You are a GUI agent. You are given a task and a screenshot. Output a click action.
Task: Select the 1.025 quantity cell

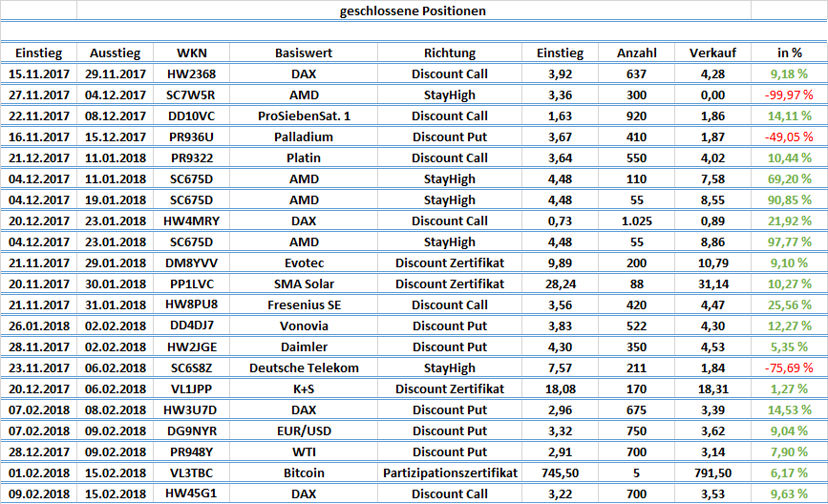[x=637, y=220]
